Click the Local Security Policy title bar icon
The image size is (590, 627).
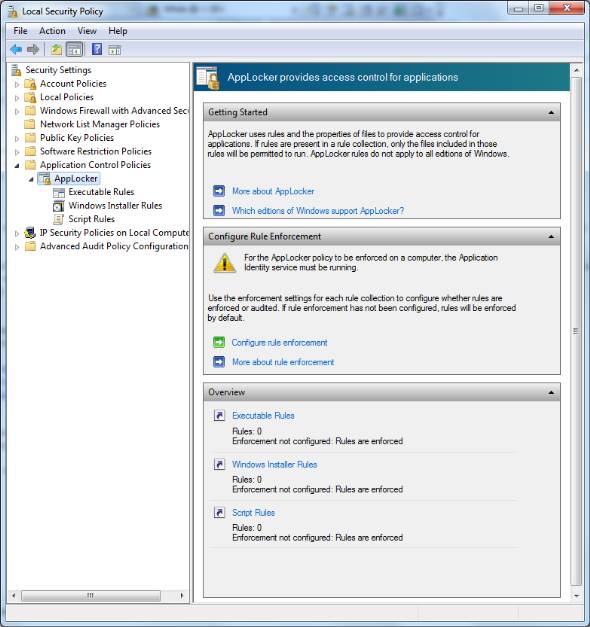(x=13, y=12)
